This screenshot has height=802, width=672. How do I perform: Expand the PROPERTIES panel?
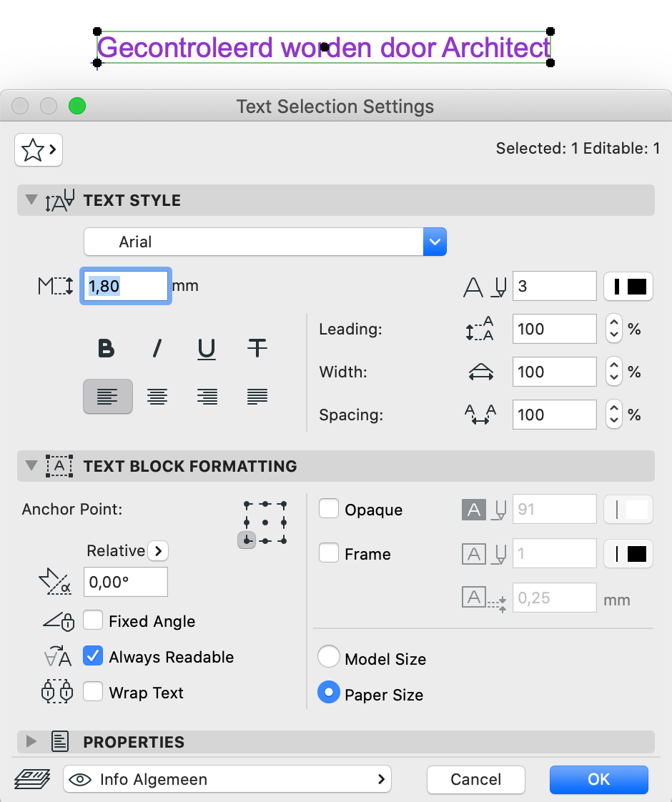31,741
